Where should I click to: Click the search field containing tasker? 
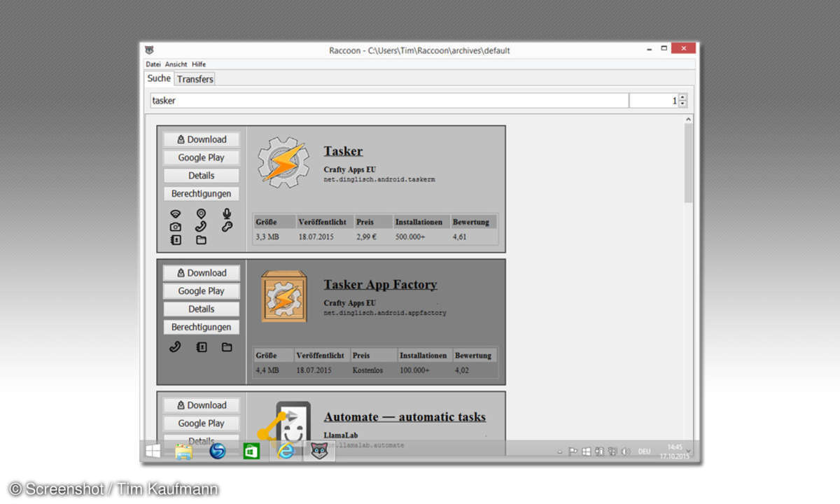pyautogui.click(x=389, y=101)
